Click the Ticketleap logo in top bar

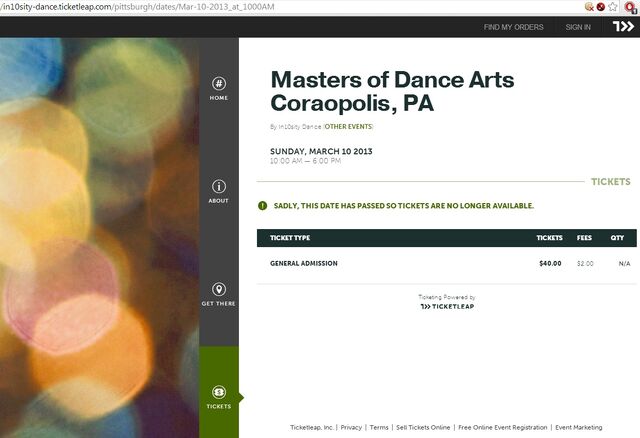click(x=623, y=27)
